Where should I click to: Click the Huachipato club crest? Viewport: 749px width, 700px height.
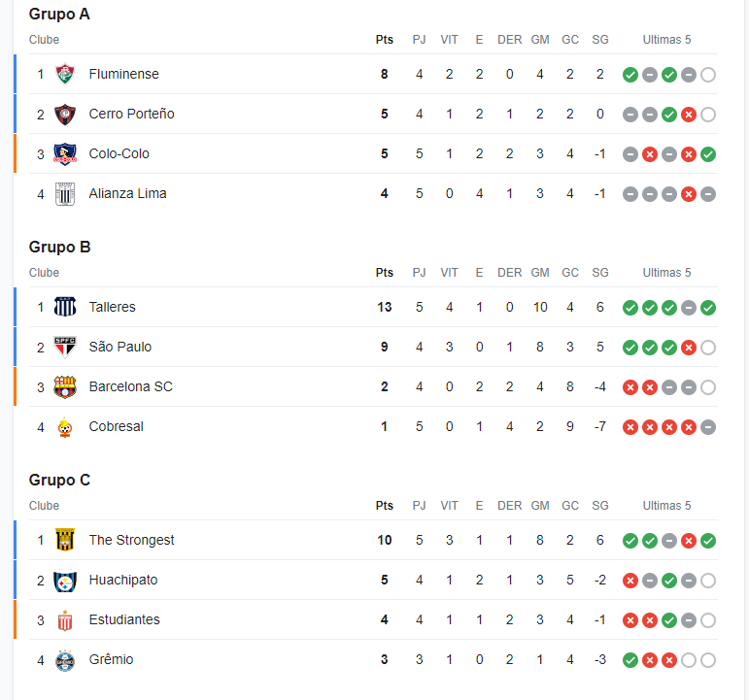(x=65, y=581)
